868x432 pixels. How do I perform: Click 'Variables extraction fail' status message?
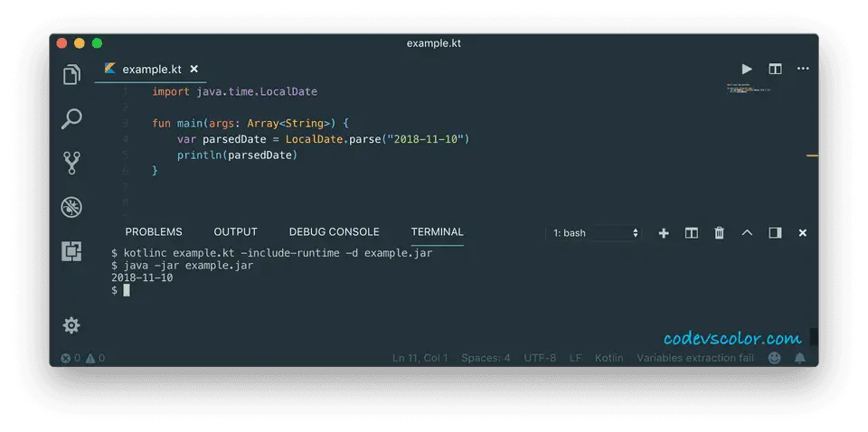coord(695,358)
